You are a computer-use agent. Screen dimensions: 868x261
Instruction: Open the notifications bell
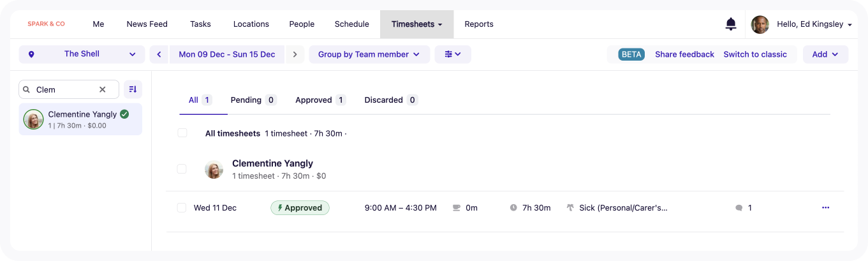pos(731,24)
